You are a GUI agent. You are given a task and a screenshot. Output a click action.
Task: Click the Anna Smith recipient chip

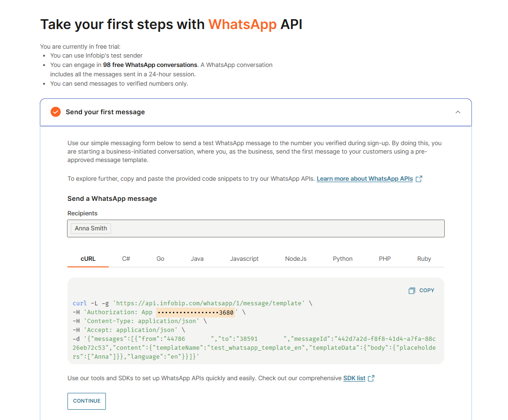(x=91, y=228)
